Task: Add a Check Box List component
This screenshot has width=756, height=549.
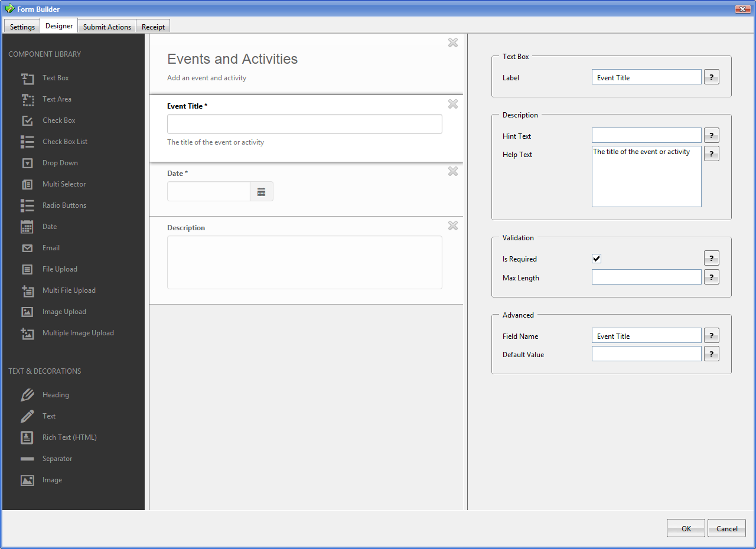Action: [x=65, y=141]
